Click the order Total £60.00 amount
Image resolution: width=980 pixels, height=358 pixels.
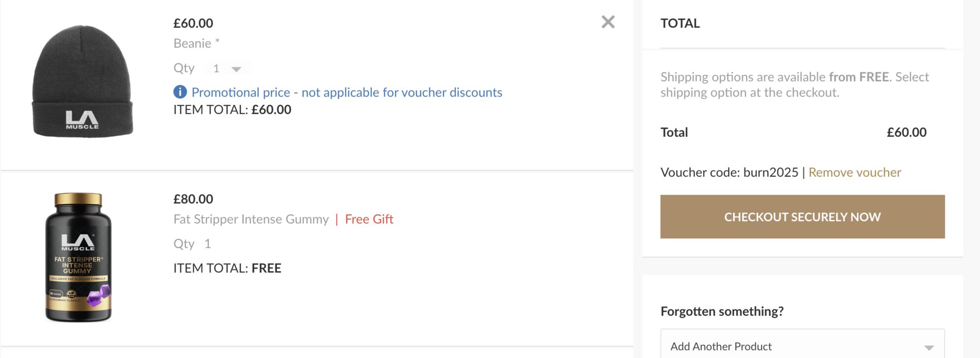(x=906, y=132)
